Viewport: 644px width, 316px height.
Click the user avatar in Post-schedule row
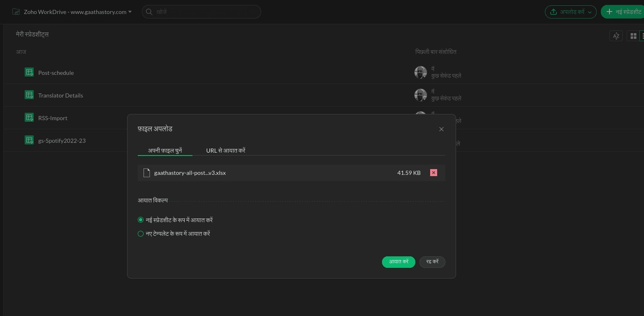[420, 72]
